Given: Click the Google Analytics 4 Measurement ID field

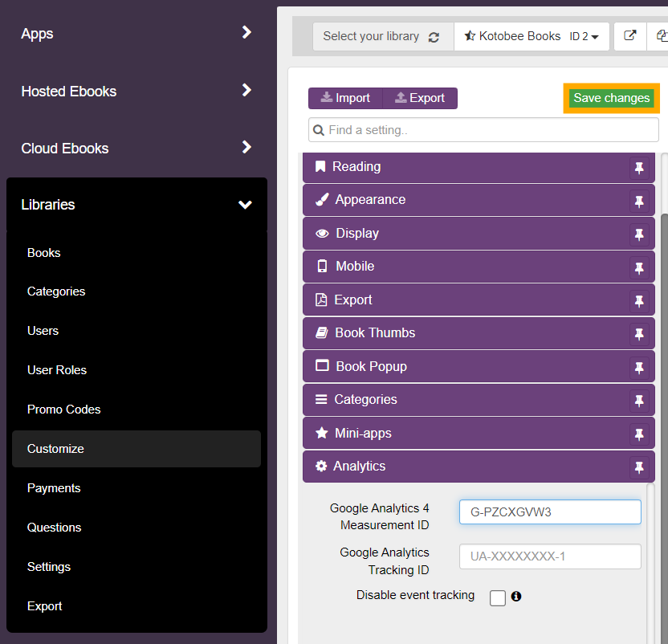Looking at the screenshot, I should tap(550, 512).
